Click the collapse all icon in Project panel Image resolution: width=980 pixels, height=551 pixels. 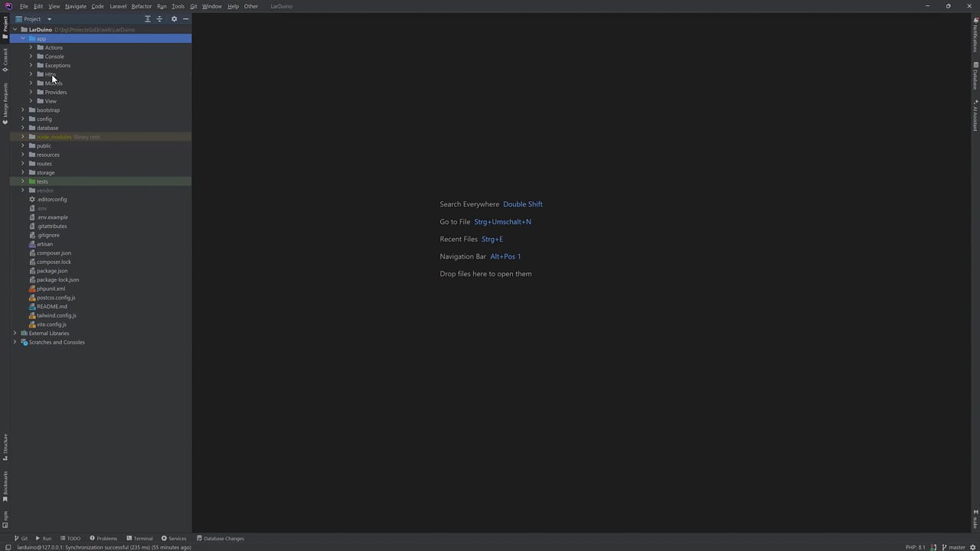point(160,19)
